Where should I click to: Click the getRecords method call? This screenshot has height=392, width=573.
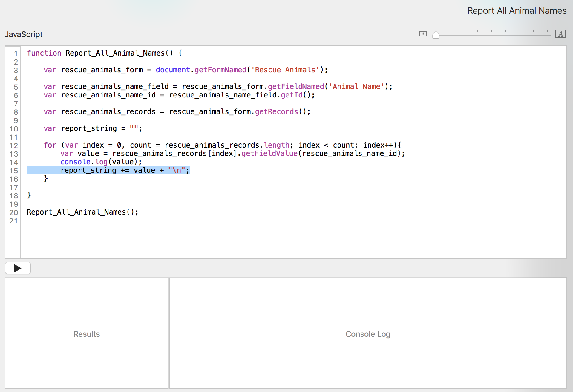click(276, 112)
